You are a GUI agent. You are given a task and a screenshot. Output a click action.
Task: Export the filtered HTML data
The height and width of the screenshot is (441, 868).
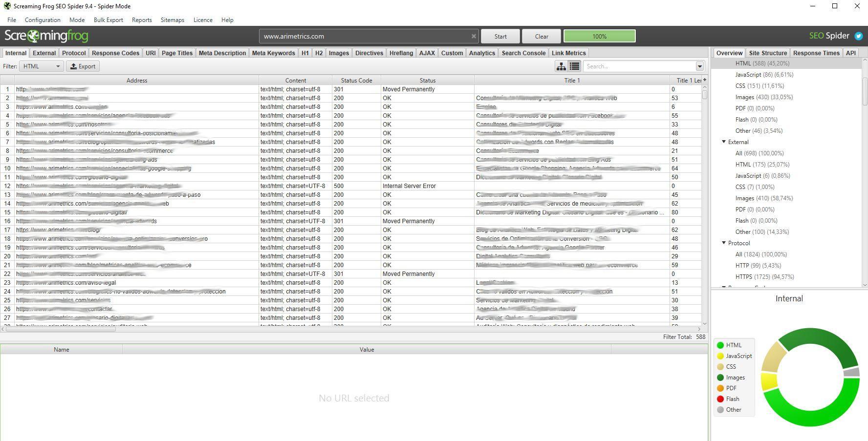83,66
